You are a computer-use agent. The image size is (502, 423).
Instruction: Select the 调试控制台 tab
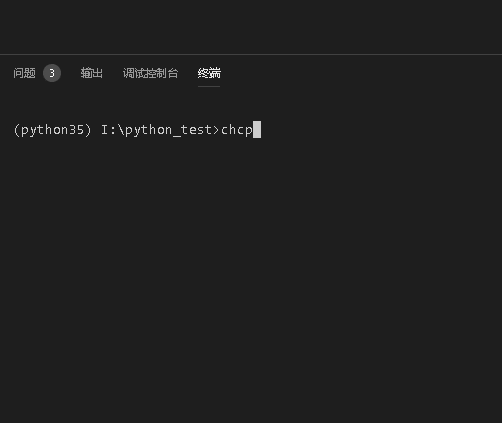tap(150, 73)
